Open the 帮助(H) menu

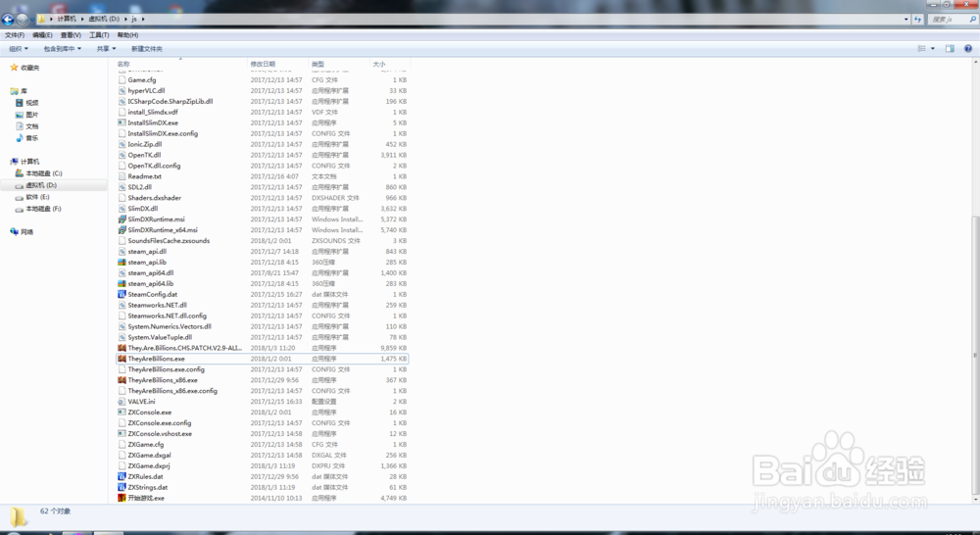point(127,35)
